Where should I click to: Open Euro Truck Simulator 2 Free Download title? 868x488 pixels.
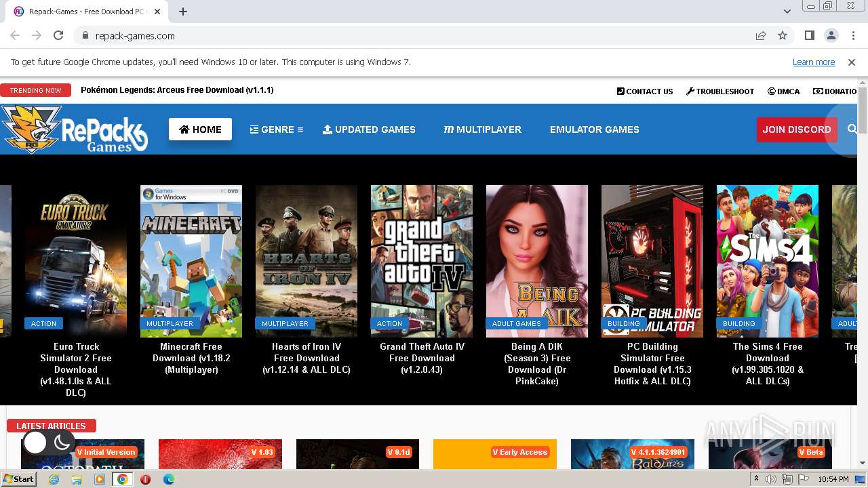(76, 369)
